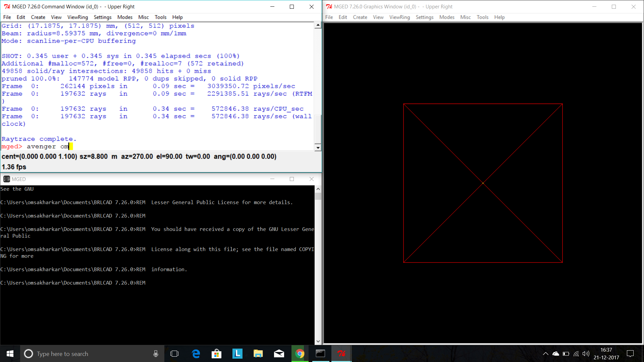Maximize the MGED Command Window
The width and height of the screenshot is (644, 362).
pos(292,7)
